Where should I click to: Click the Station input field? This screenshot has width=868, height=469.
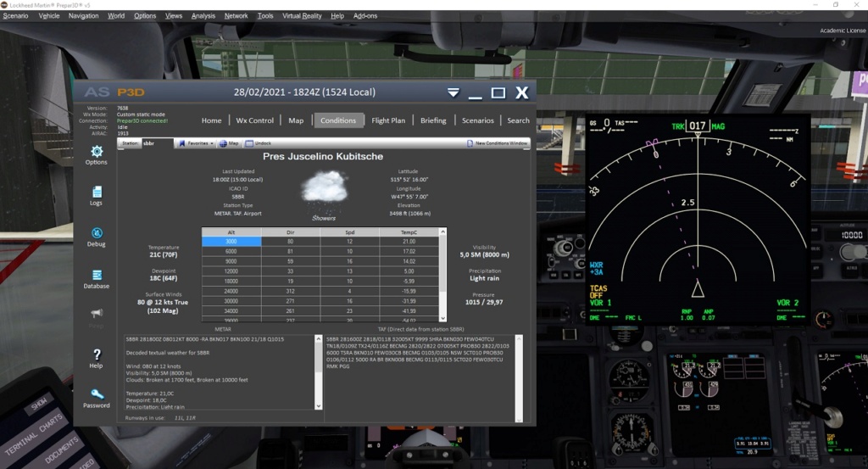158,143
